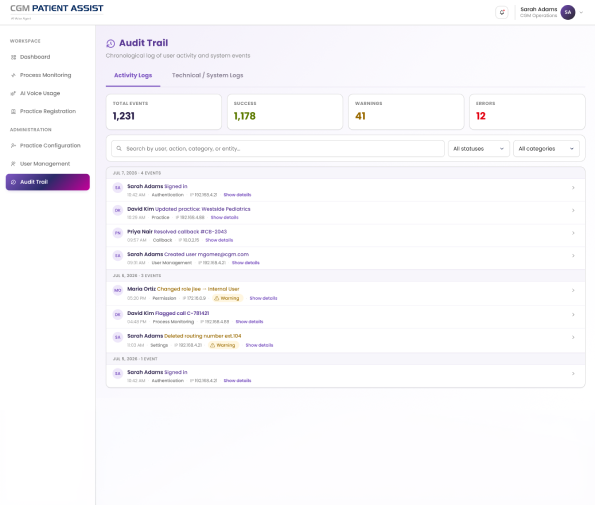595x505 pixels.
Task: Show details for Created user event
Action: 246,263
